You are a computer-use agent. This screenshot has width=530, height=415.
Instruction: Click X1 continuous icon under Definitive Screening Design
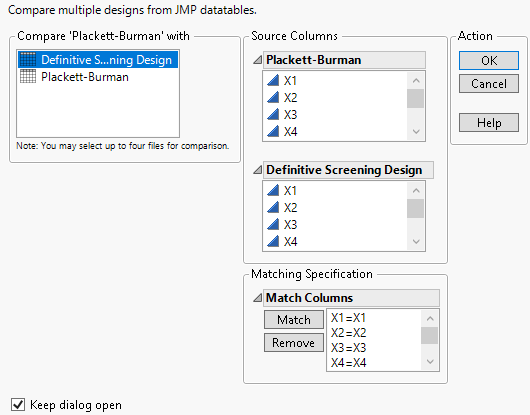(273, 190)
